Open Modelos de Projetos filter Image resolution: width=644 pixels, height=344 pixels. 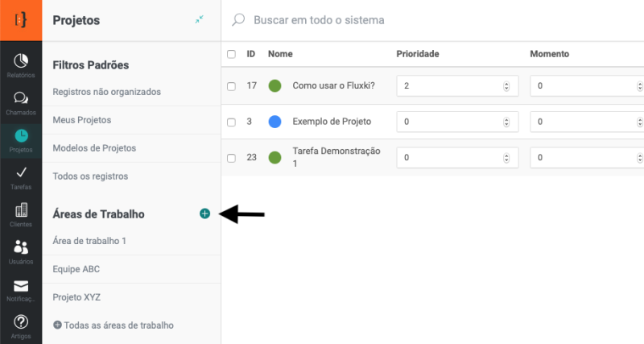94,148
